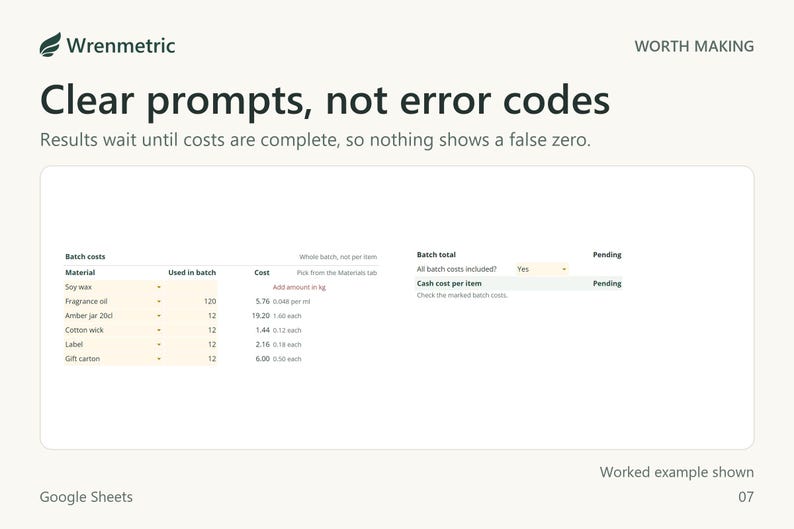Click the 'Used in batch' column header
794x529 pixels.
192,272
